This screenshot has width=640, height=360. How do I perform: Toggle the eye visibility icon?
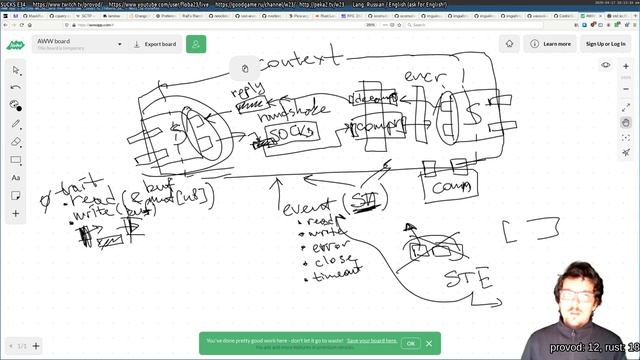click(606, 65)
